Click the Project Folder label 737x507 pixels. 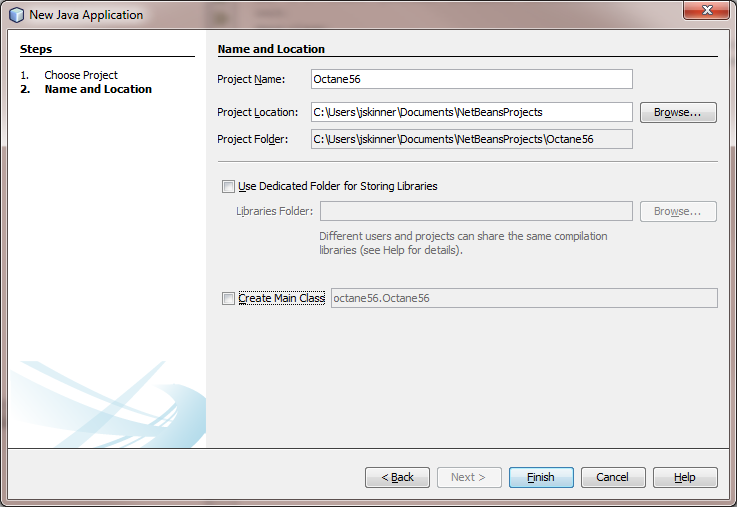click(x=252, y=140)
